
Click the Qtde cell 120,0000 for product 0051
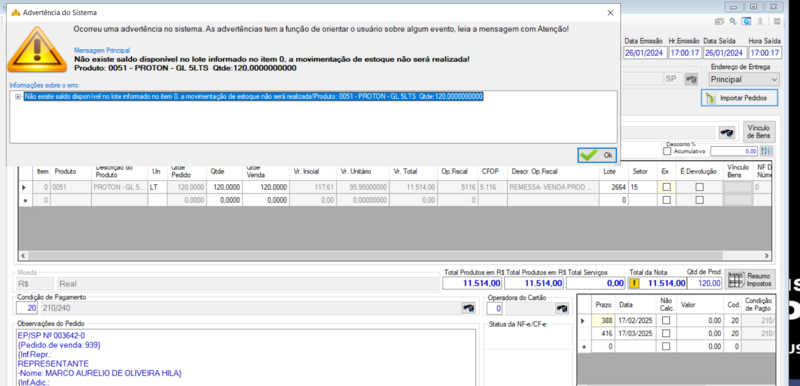(224, 187)
